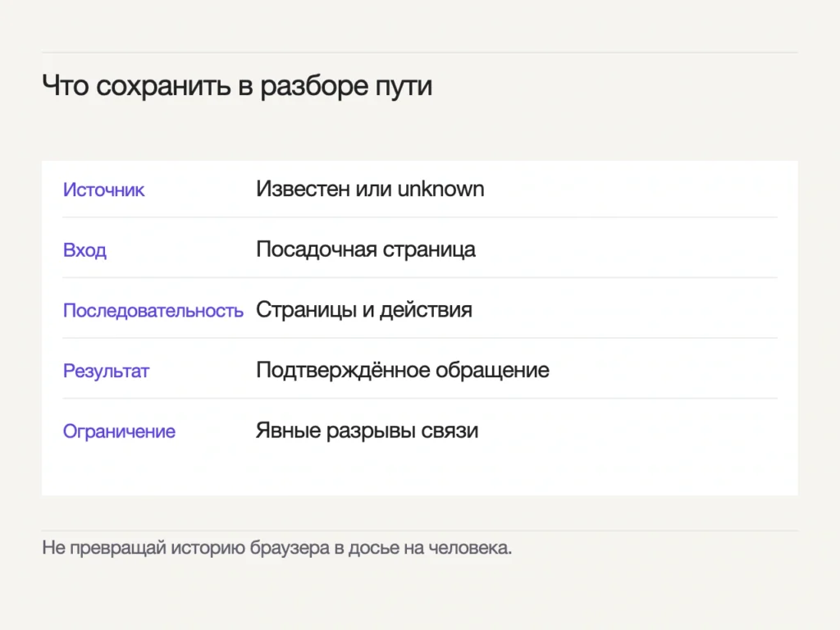Click the footer note "Не превращай историю браузера…"
Image resolution: width=840 pixels, height=630 pixels.
(x=277, y=548)
